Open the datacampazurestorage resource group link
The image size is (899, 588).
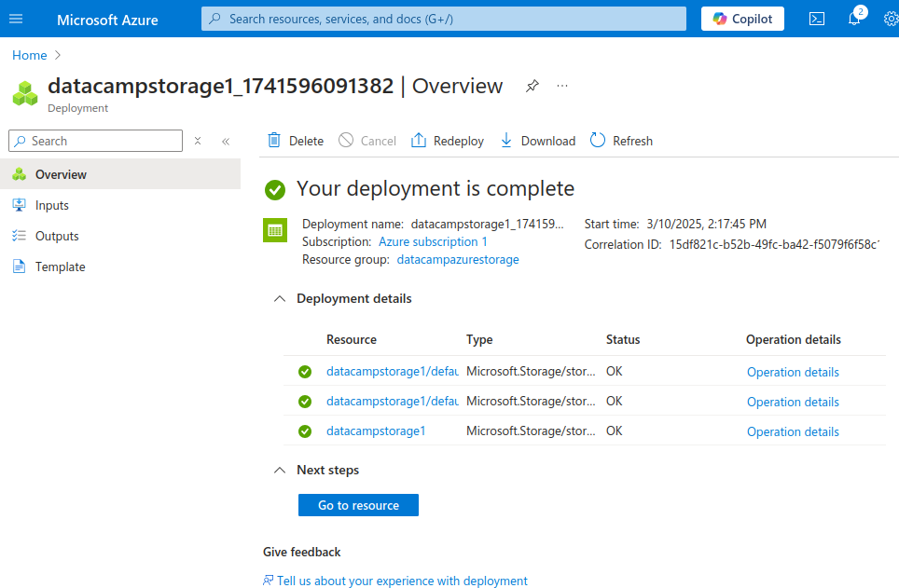point(458,260)
